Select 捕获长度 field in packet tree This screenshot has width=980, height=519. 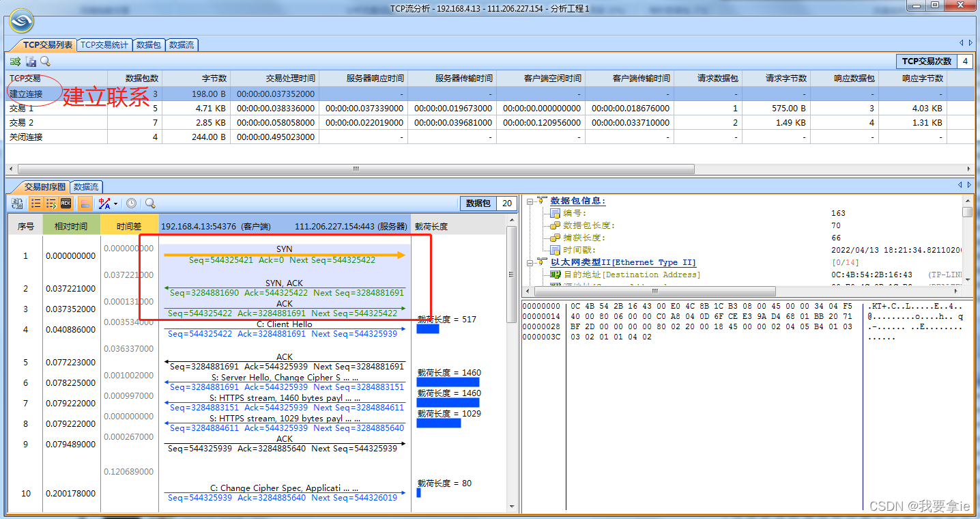[x=584, y=238]
